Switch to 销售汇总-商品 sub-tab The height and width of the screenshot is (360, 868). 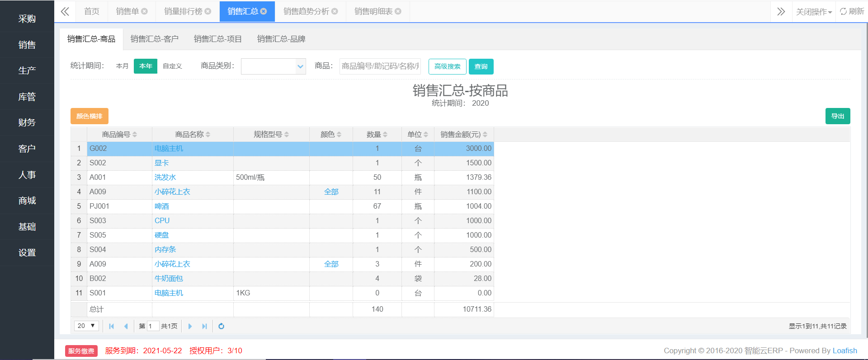click(91, 39)
